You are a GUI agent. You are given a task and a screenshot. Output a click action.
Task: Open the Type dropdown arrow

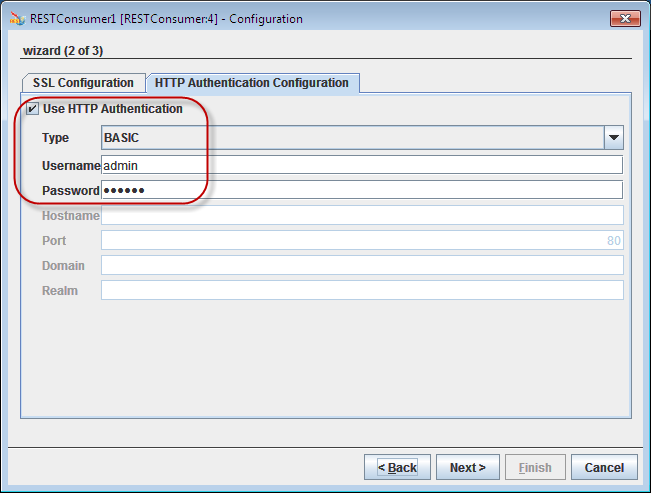pyautogui.click(x=614, y=137)
